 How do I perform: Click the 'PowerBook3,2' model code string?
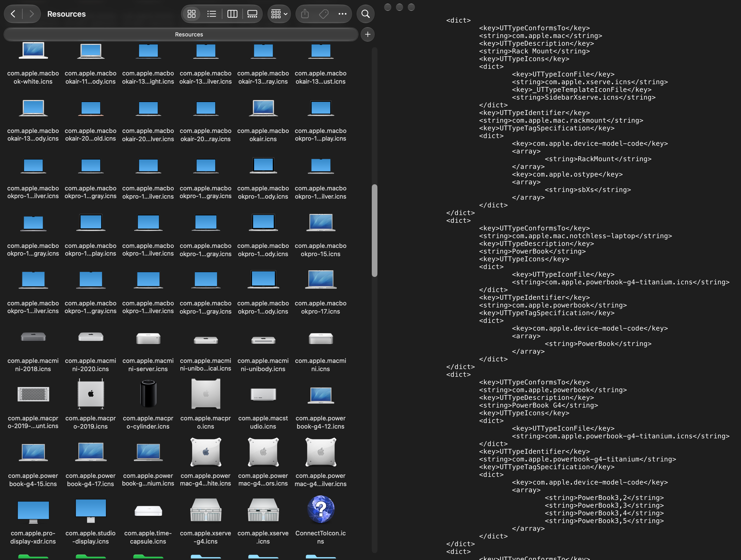pyautogui.click(x=602, y=498)
